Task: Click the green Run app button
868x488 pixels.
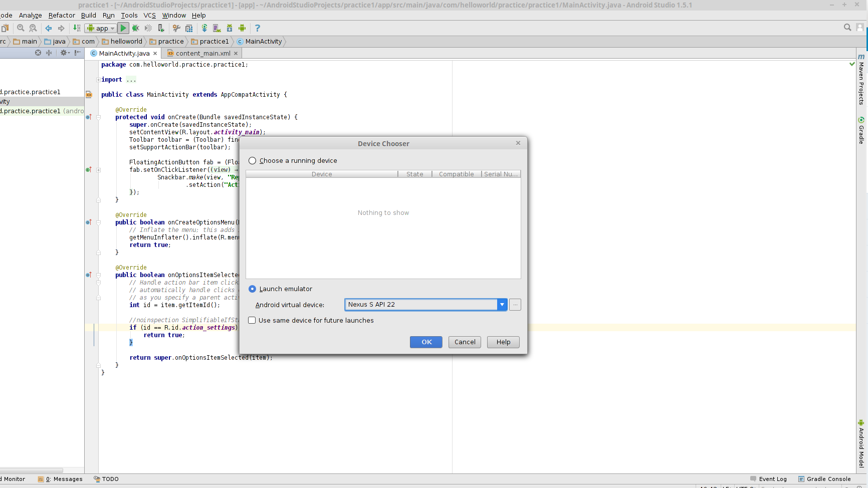Action: (123, 28)
